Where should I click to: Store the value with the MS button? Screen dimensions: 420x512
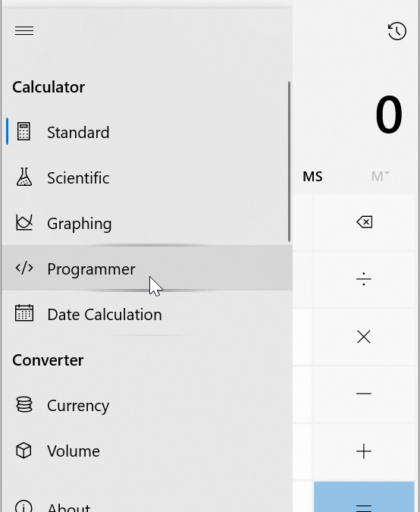[x=312, y=177]
